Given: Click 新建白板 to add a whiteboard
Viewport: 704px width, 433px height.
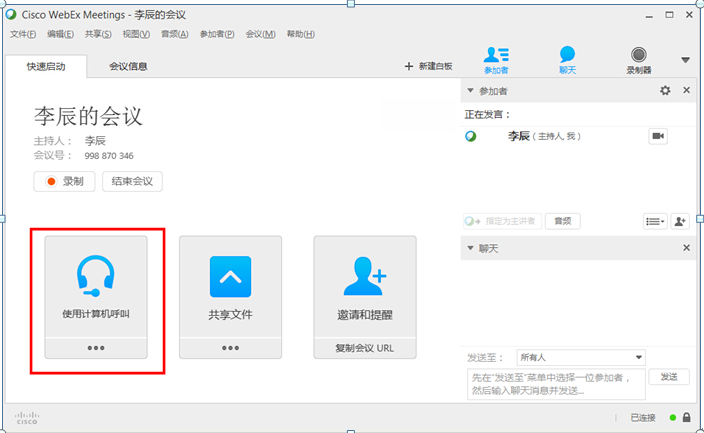Looking at the screenshot, I should tap(429, 66).
